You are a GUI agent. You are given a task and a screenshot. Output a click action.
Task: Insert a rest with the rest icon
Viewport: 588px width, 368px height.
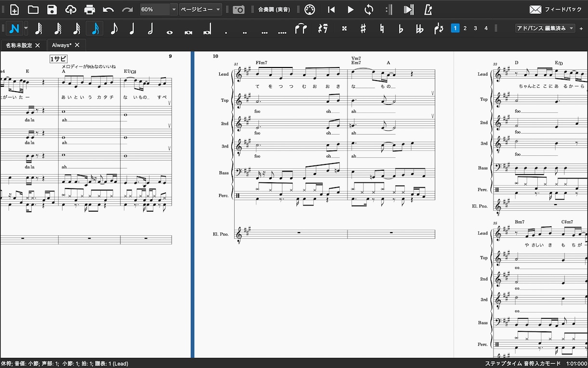click(323, 28)
